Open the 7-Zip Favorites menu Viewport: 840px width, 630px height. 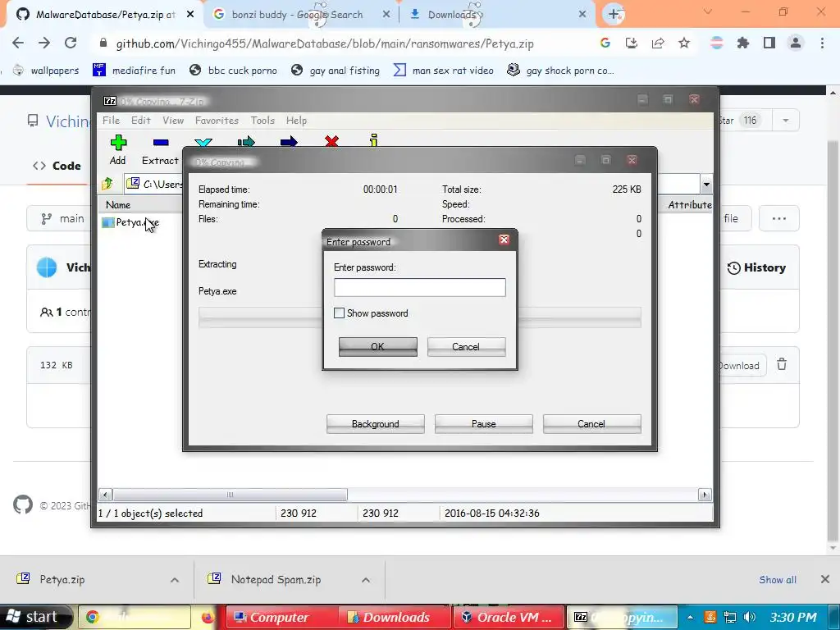click(x=217, y=121)
